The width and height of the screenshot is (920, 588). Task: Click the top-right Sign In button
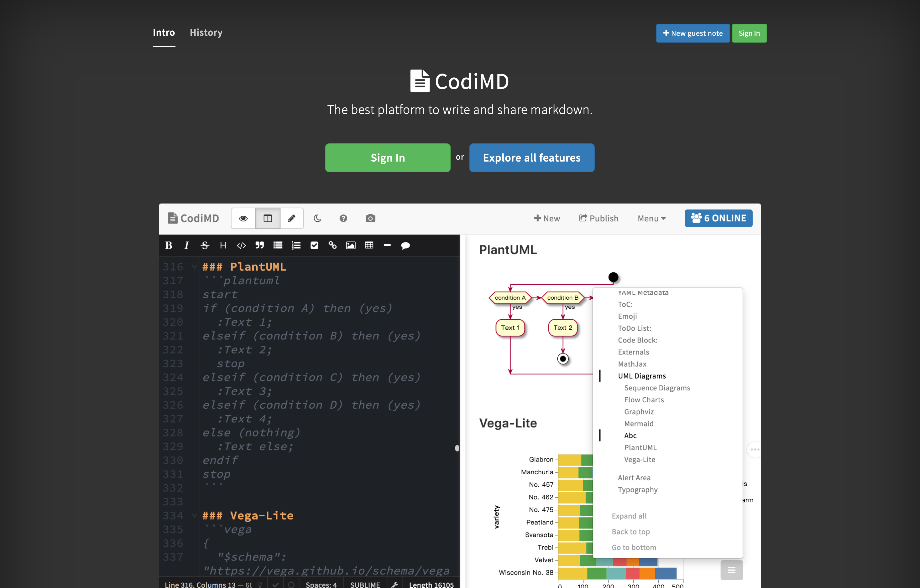click(x=749, y=33)
